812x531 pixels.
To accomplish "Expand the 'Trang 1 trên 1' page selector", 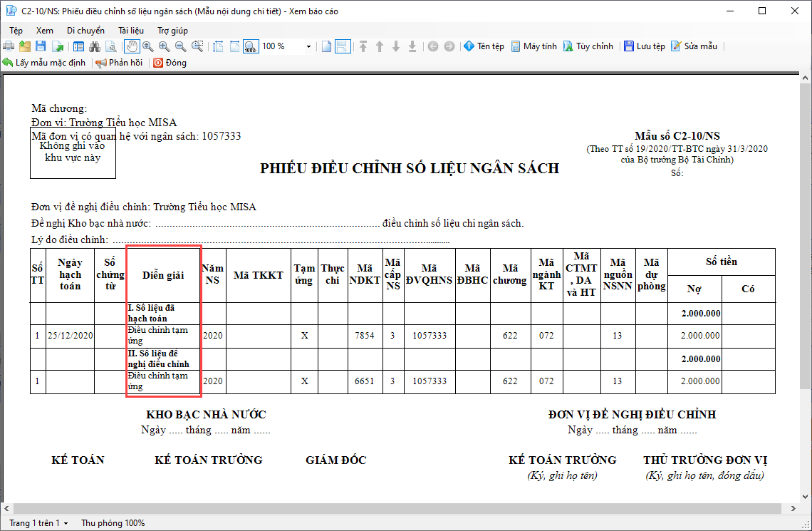I will 38,523.
